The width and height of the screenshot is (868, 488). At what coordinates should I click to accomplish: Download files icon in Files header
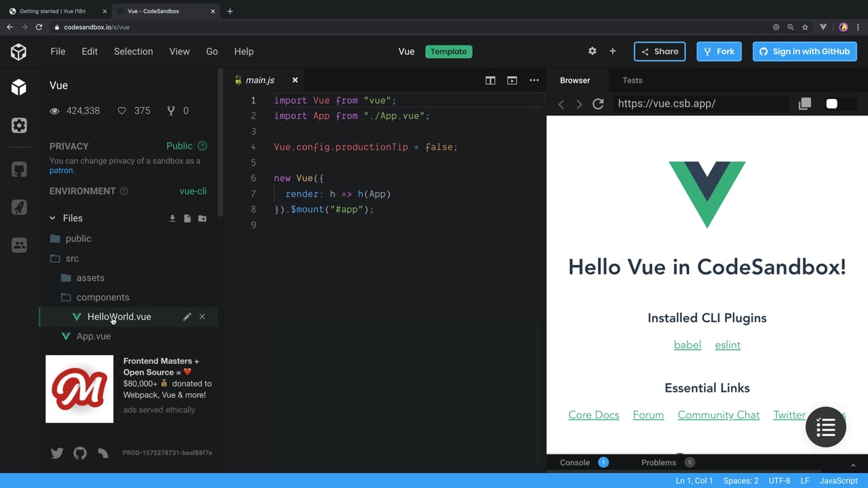[172, 218]
